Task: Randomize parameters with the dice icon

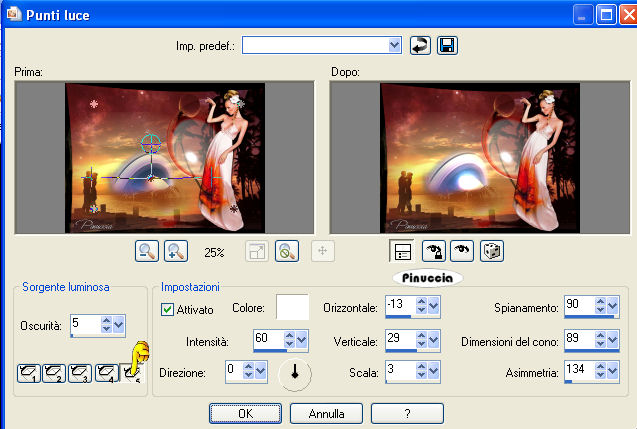Action: (492, 251)
